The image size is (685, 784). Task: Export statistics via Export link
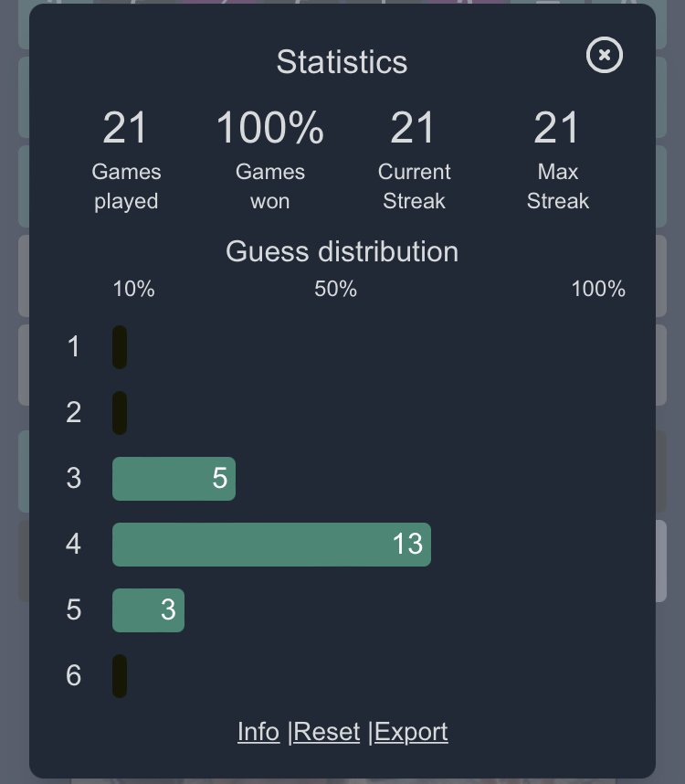click(411, 732)
